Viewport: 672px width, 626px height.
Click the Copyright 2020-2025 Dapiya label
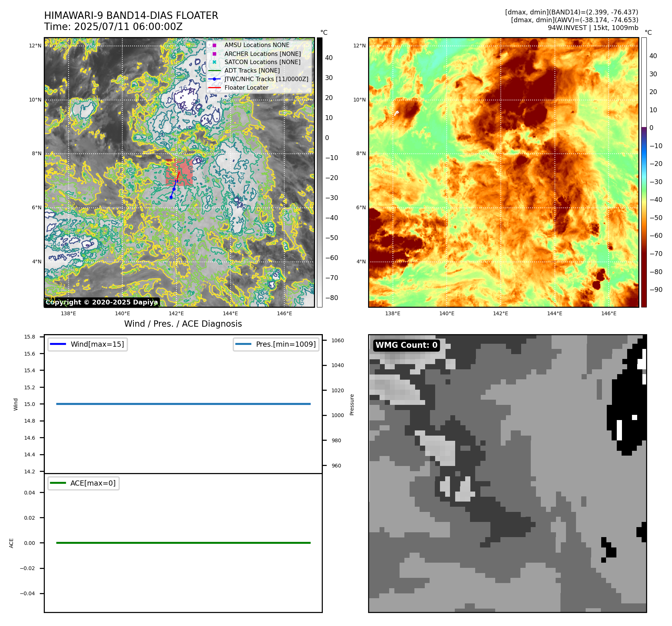[102, 302]
